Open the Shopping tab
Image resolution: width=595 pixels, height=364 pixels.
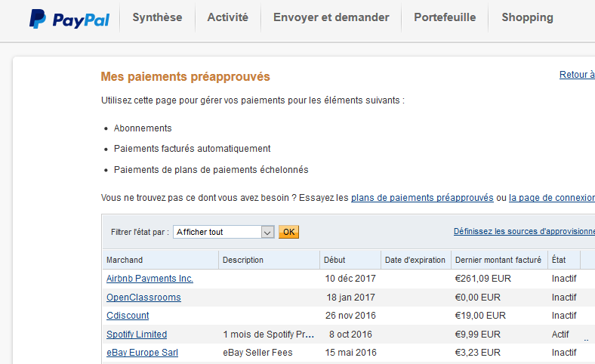click(527, 17)
